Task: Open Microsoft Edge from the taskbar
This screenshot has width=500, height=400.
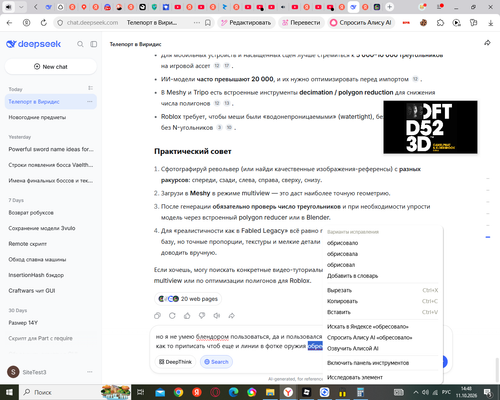Action: 233,392
